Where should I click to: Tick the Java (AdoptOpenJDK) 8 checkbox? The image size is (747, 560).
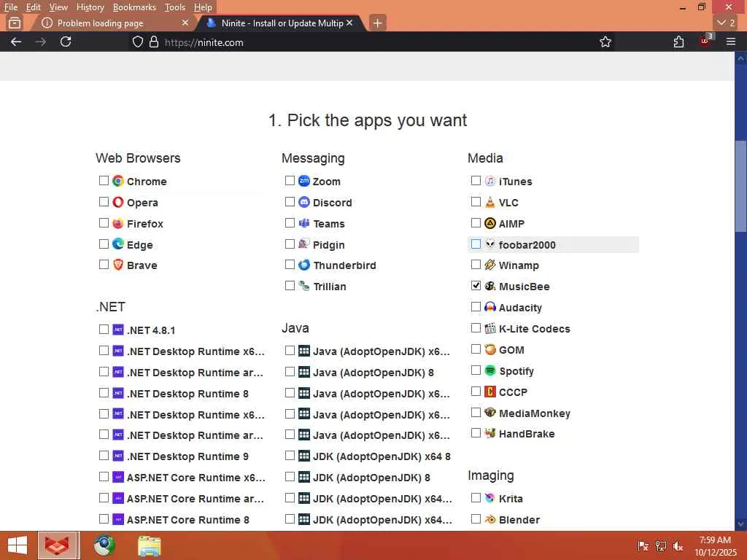pos(290,372)
